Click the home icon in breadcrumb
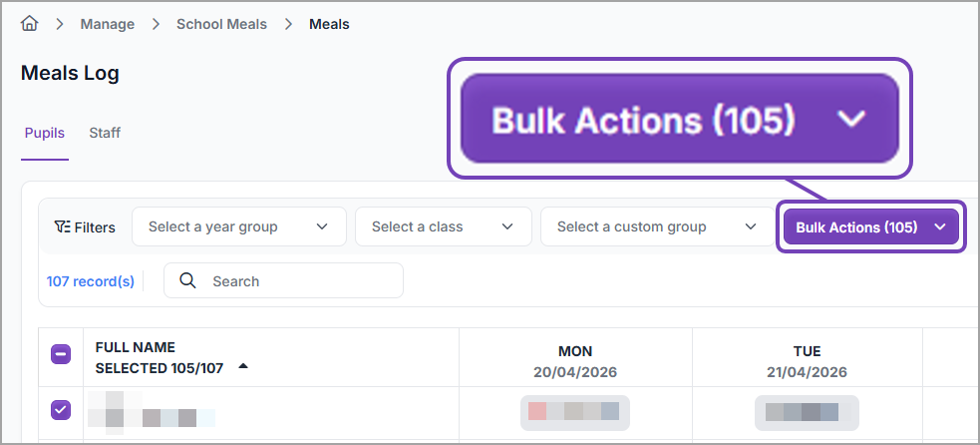 [30, 24]
